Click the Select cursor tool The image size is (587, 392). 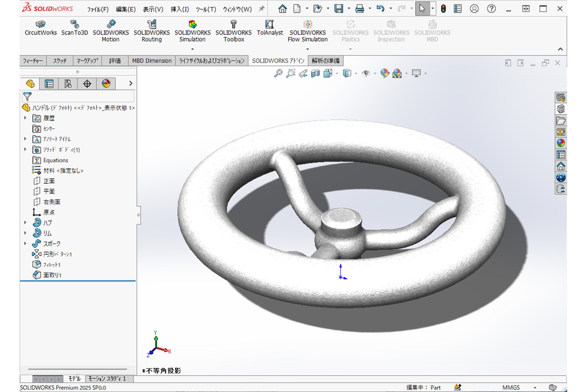(422, 9)
